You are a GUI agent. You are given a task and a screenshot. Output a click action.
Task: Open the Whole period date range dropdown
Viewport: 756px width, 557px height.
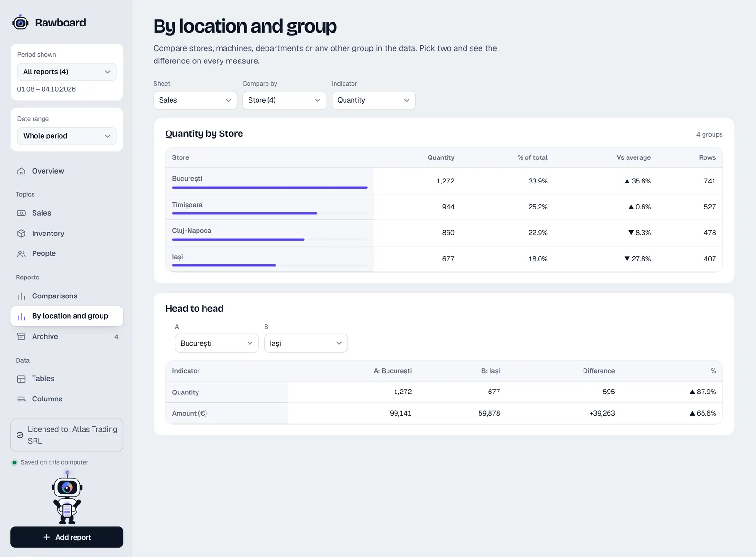pos(67,136)
